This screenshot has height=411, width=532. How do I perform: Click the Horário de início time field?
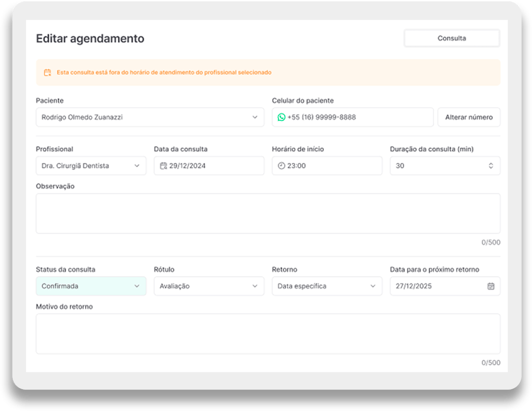click(x=327, y=166)
